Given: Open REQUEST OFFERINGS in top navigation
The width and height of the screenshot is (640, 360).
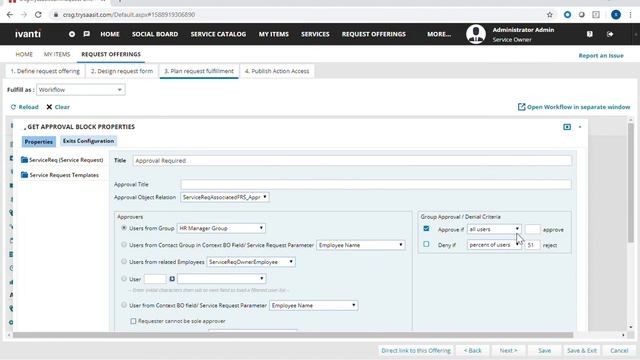Looking at the screenshot, I should pos(373,34).
